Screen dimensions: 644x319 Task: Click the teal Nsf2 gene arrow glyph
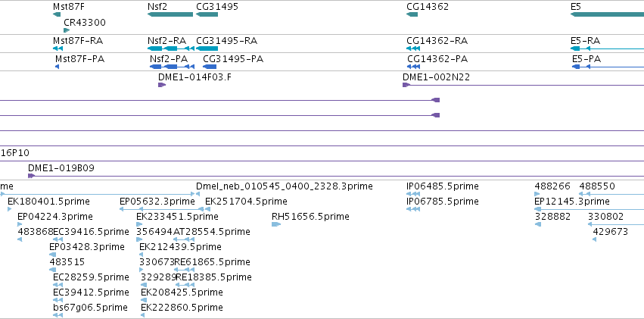coord(170,14)
